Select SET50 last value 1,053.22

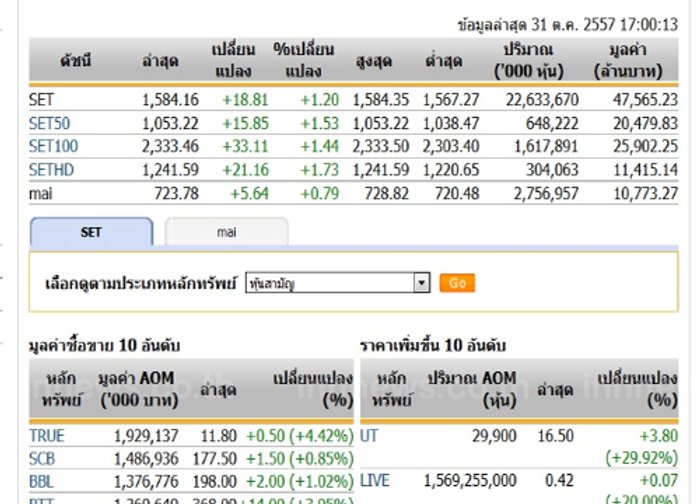(x=170, y=123)
